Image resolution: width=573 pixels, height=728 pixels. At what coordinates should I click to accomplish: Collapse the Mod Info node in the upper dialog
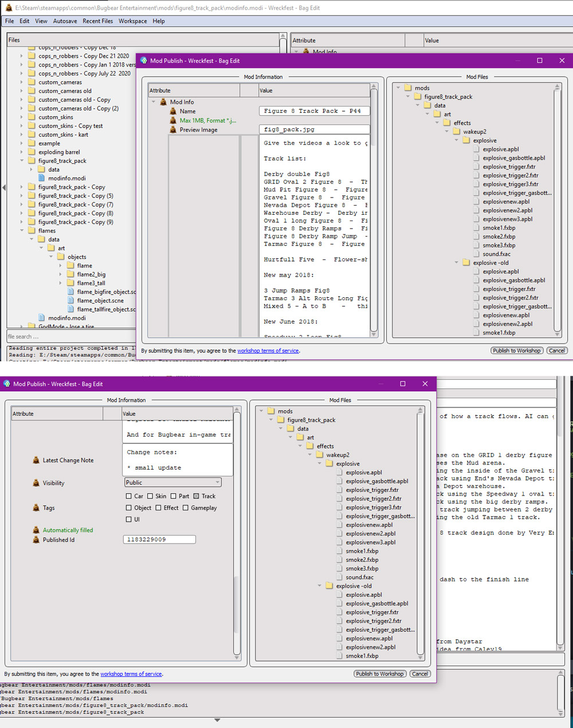(154, 102)
